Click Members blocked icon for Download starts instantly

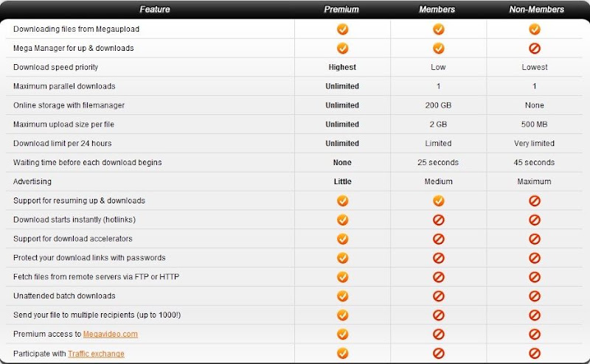click(x=438, y=220)
